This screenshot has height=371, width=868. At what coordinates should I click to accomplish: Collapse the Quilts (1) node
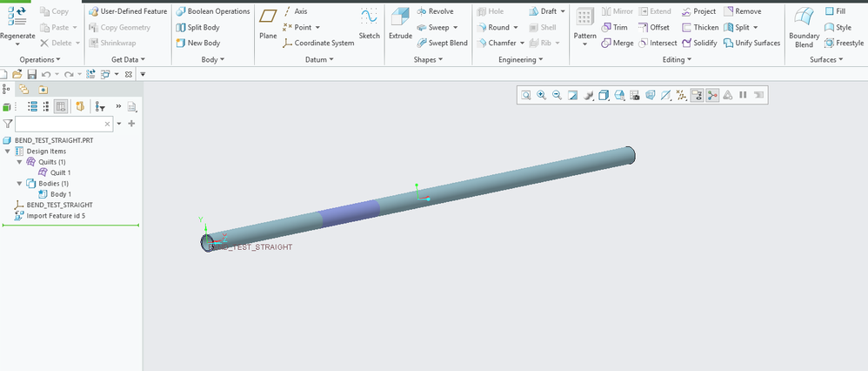click(x=19, y=162)
